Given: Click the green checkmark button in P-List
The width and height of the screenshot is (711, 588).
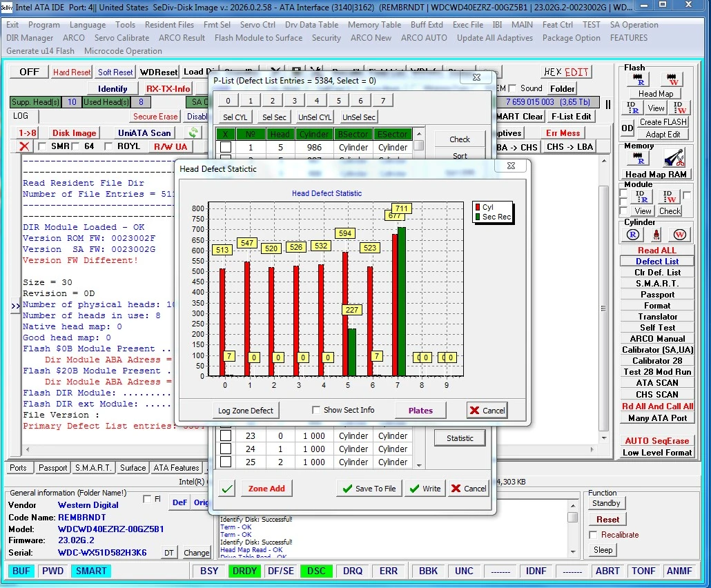Looking at the screenshot, I should (x=227, y=489).
